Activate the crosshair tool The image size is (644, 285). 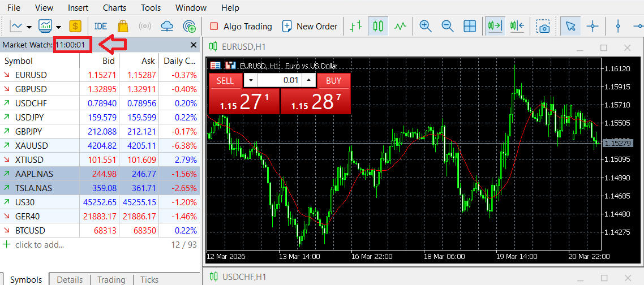coord(593,26)
